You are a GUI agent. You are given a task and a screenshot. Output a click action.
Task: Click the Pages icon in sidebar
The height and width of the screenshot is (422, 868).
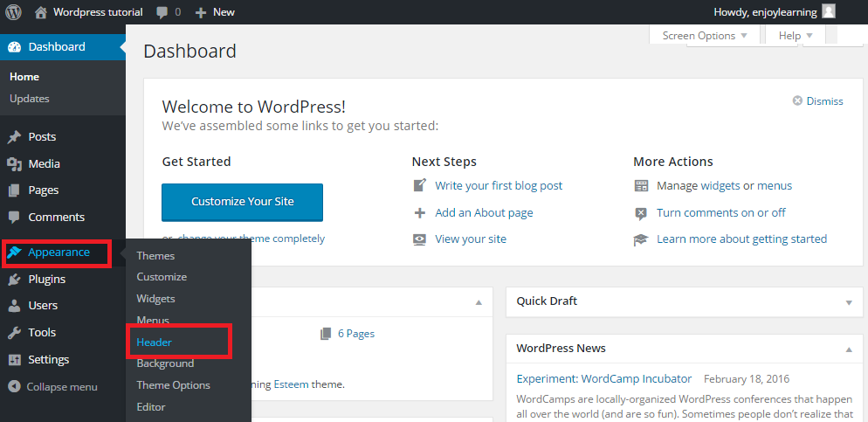14,190
